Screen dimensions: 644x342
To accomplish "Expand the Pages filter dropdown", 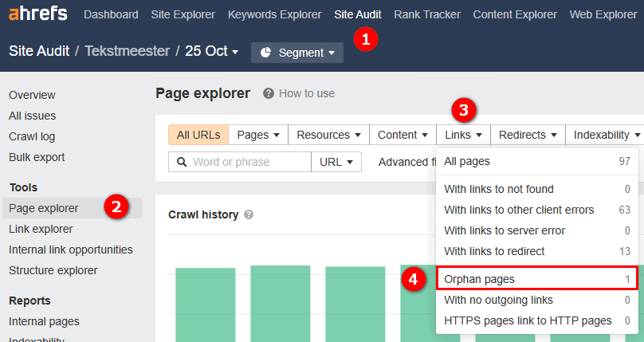I will coord(258,135).
